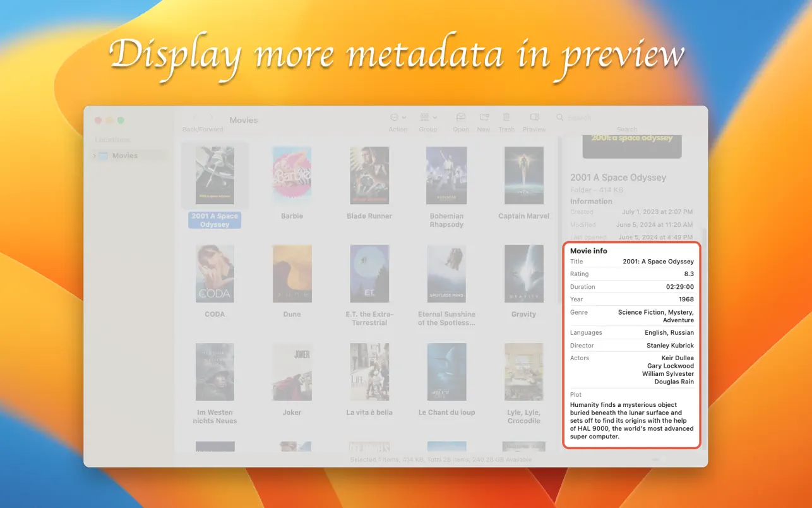This screenshot has width=812, height=508.
Task: Select the New folder icon
Action: click(484, 118)
